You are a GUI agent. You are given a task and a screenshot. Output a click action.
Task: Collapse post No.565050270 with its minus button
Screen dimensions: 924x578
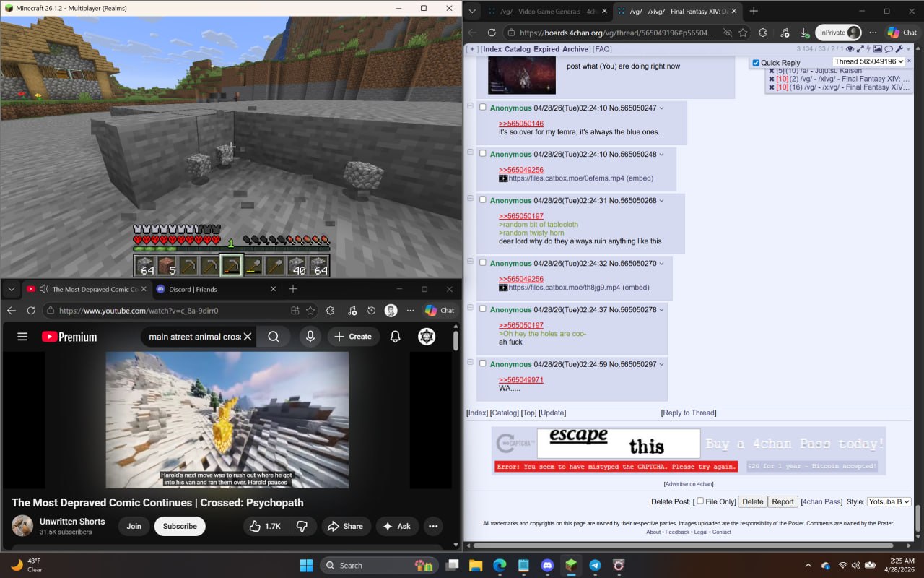[470, 262]
